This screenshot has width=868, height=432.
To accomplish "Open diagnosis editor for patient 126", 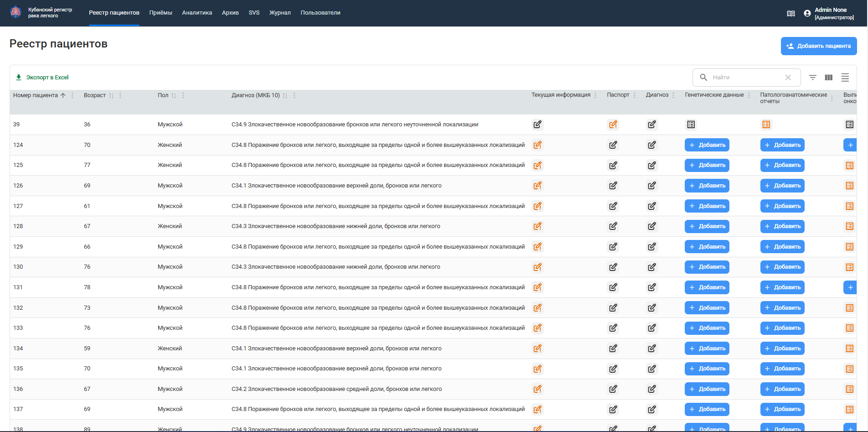I will coord(652,186).
